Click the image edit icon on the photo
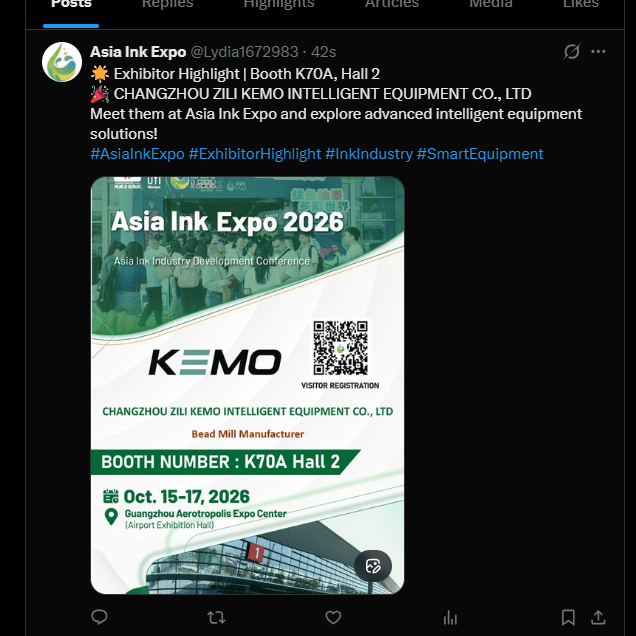The width and height of the screenshot is (636, 636). (373, 566)
